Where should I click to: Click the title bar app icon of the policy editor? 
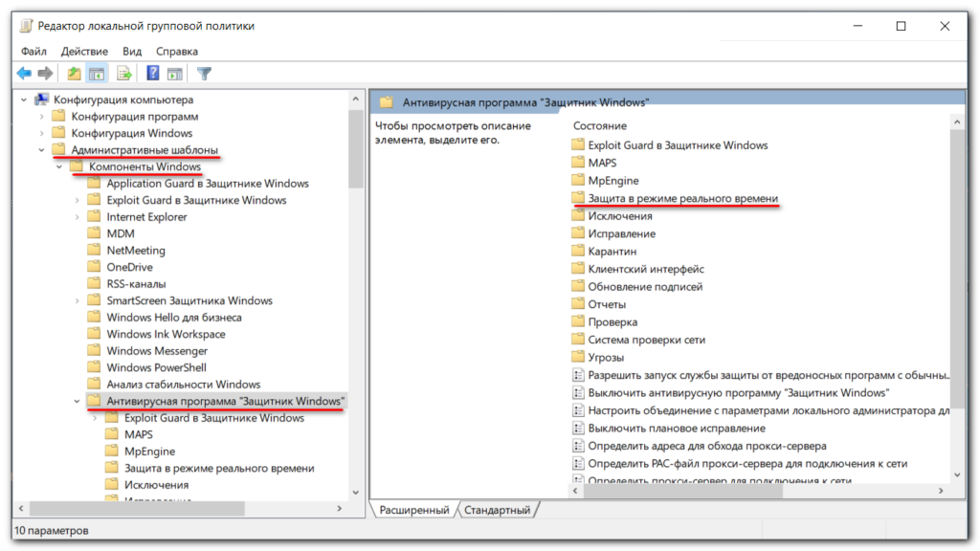pos(26,26)
